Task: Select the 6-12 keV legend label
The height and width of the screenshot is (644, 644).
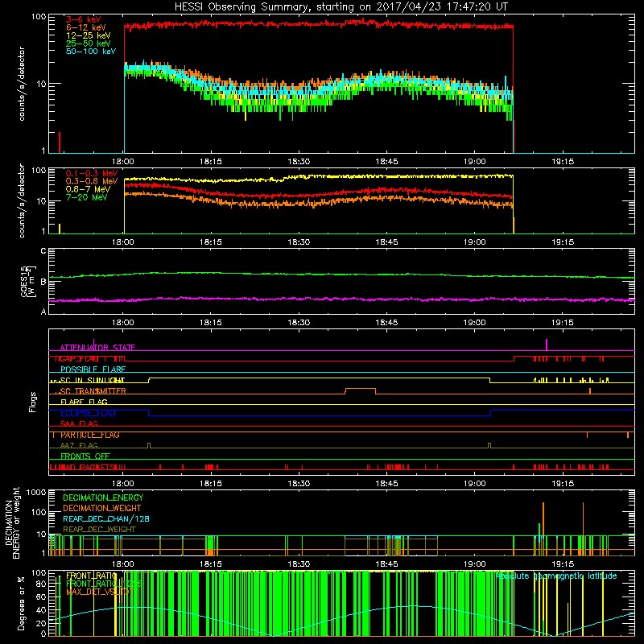Action: [86, 27]
